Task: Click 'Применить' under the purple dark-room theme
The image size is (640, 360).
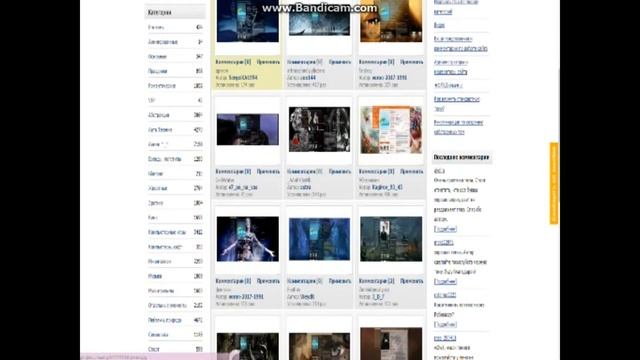Action: (x=268, y=172)
